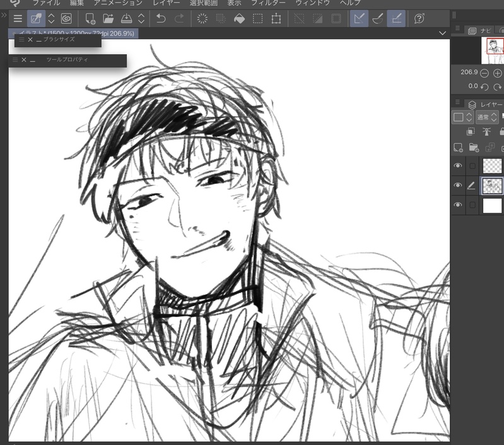Open the brush size panel menu icon
504x445 pixels.
pyautogui.click(x=21, y=40)
